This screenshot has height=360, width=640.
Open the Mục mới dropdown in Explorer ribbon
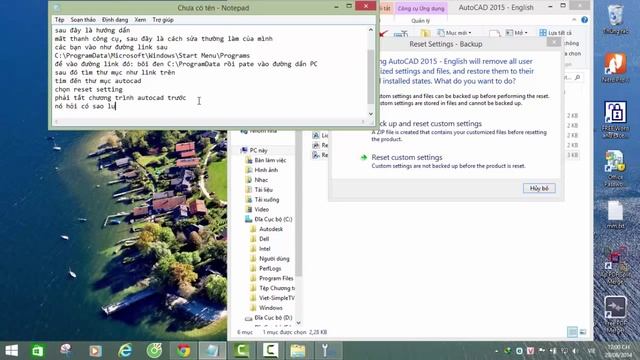pos(455,33)
